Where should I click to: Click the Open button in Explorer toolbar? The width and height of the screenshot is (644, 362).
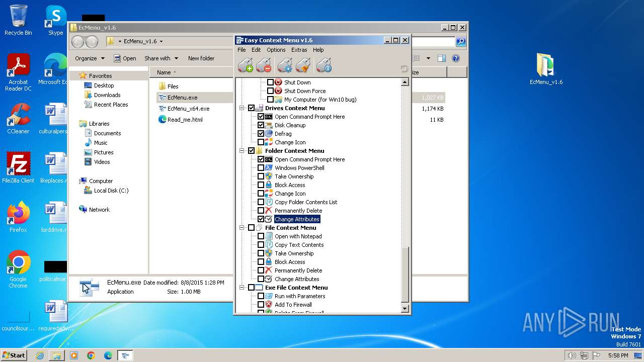pyautogui.click(x=125, y=58)
